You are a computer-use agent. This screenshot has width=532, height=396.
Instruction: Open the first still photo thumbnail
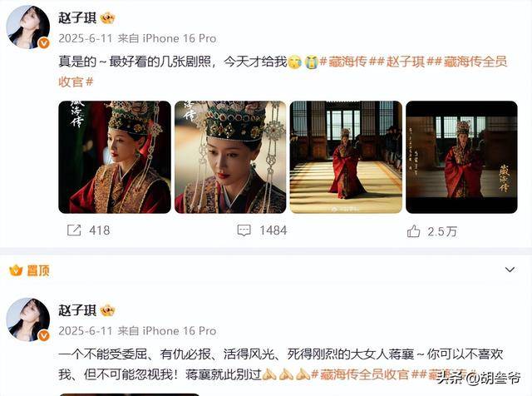click(x=115, y=157)
